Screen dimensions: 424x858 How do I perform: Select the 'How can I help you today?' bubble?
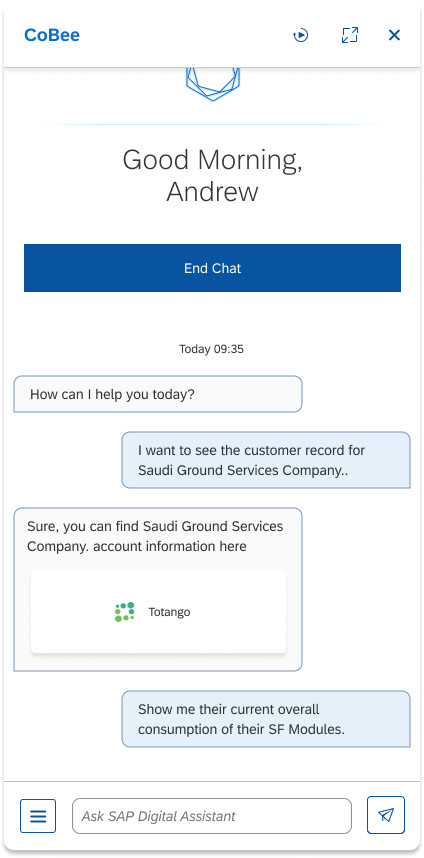point(158,394)
